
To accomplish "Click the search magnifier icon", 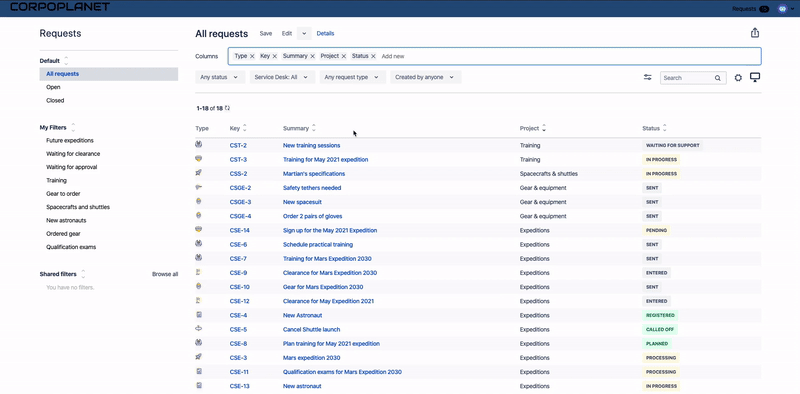I will click(717, 78).
